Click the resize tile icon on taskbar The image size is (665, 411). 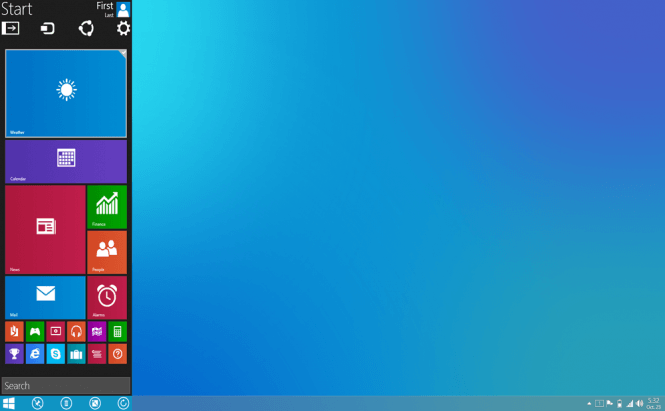(95, 403)
